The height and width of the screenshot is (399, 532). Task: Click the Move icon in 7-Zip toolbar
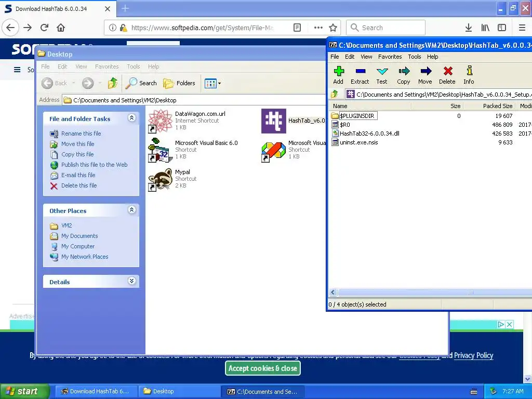[425, 75]
